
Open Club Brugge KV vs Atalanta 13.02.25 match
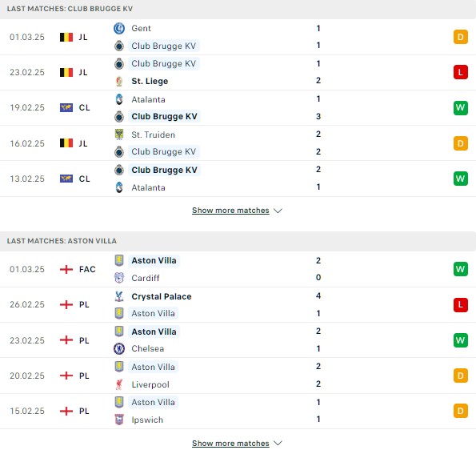click(238, 179)
